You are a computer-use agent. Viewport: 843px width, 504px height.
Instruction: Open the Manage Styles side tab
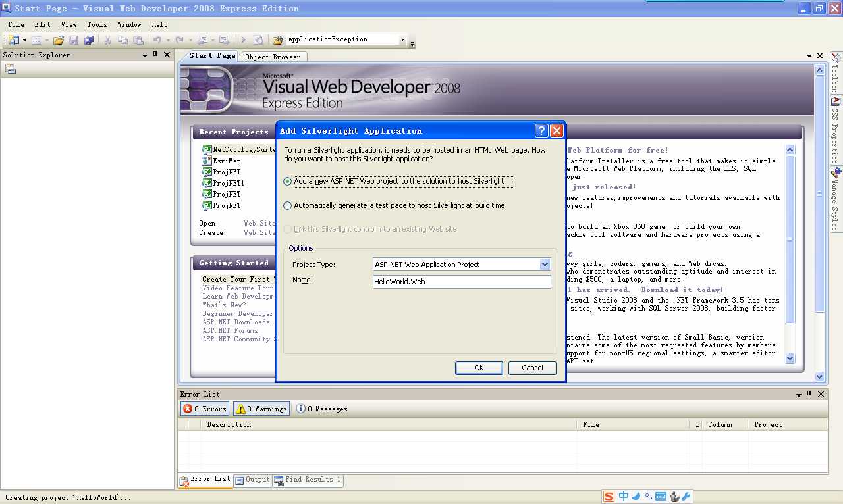(x=836, y=199)
